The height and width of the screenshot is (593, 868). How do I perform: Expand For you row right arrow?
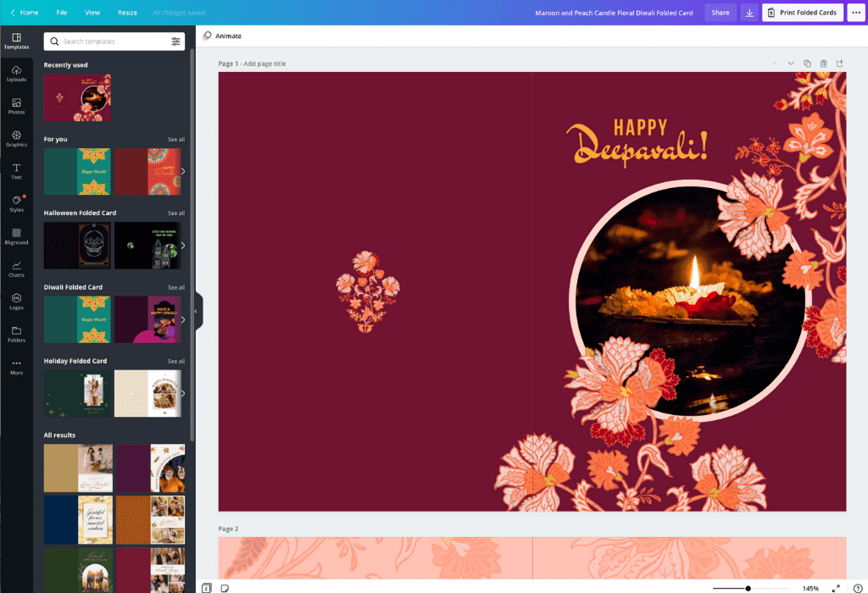pyautogui.click(x=183, y=171)
